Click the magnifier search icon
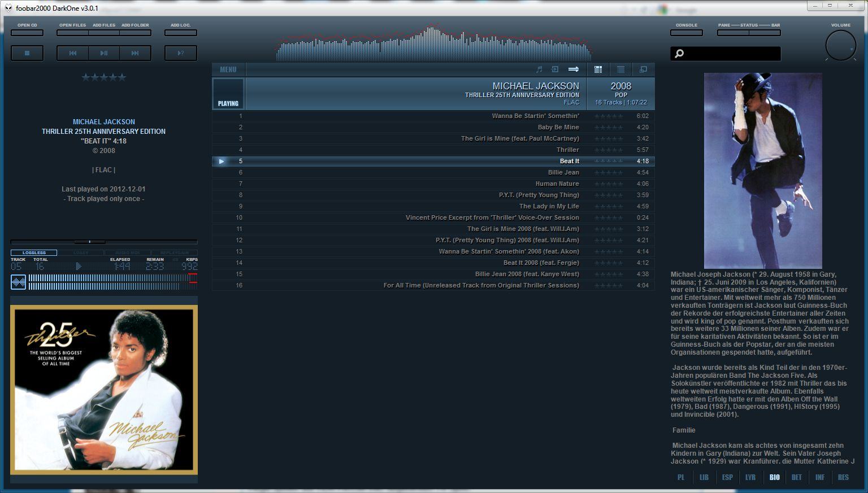 click(679, 54)
